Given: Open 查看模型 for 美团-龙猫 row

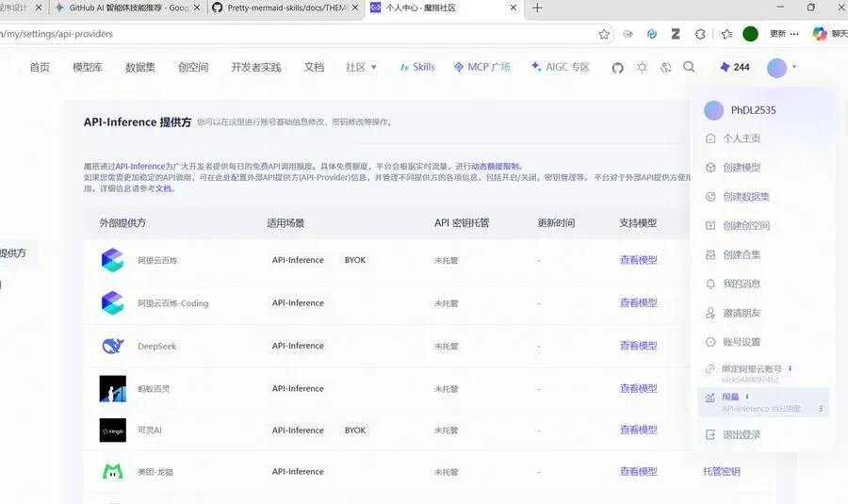Looking at the screenshot, I should coord(638,472).
